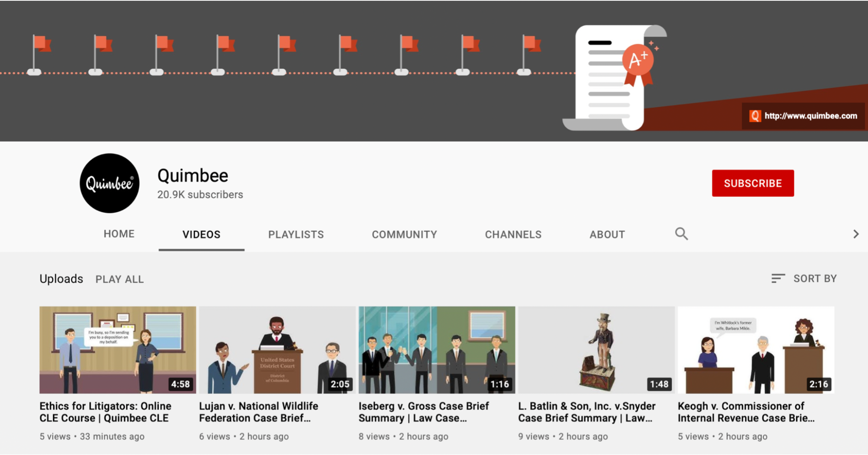Click the right arrow to see more tabs

click(854, 234)
